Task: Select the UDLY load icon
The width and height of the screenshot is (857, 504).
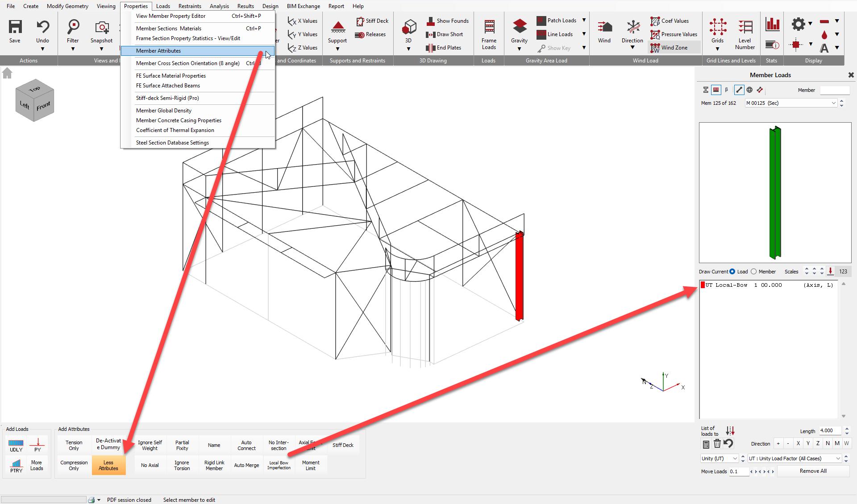Action: (x=16, y=444)
